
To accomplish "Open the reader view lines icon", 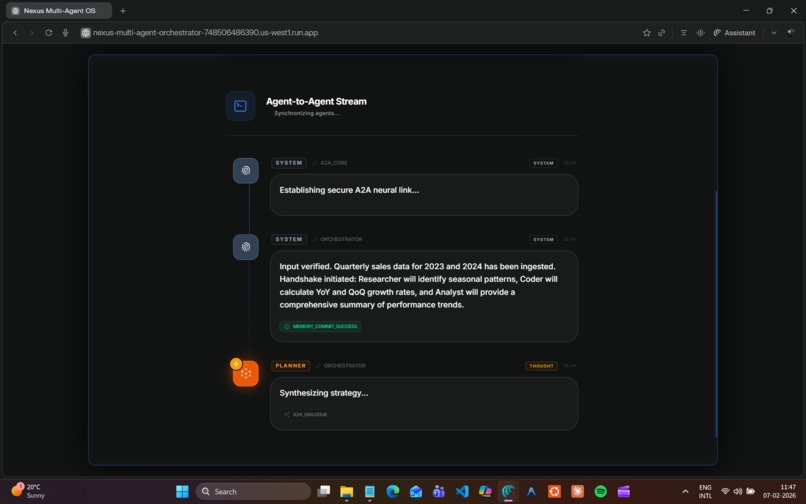I will click(684, 32).
